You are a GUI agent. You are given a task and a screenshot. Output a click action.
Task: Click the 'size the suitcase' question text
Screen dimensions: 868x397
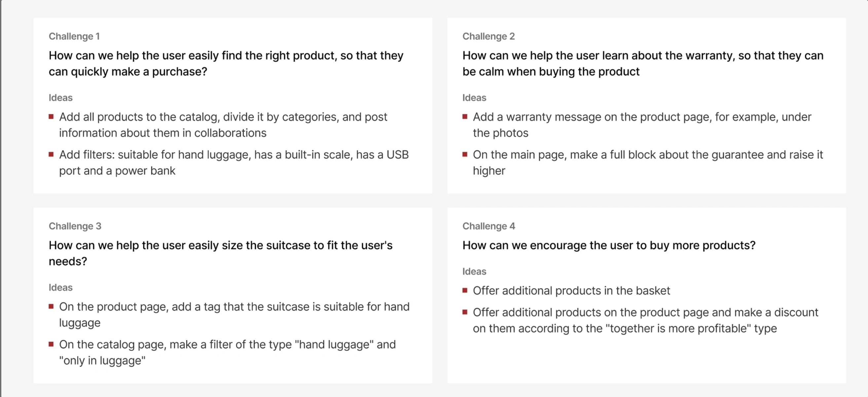tap(221, 253)
